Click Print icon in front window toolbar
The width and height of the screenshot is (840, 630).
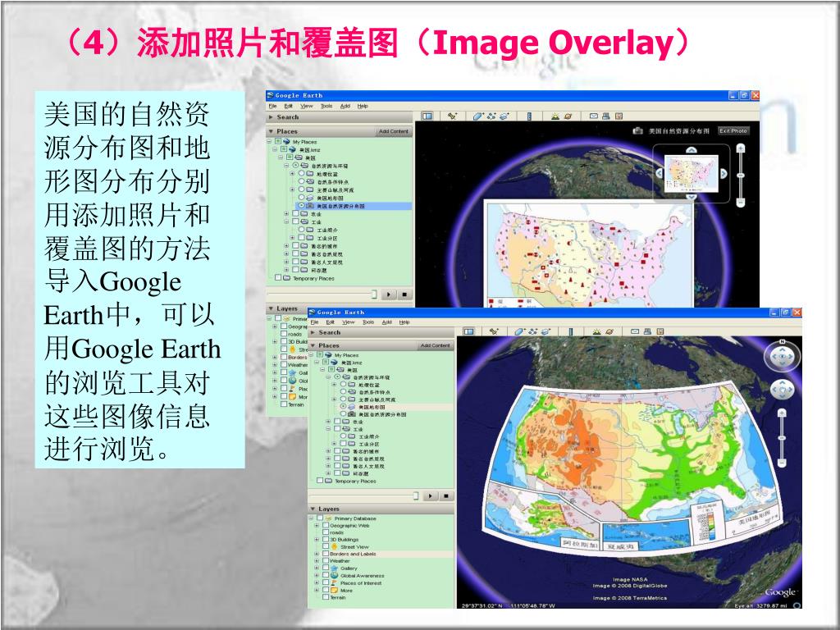pos(647,331)
